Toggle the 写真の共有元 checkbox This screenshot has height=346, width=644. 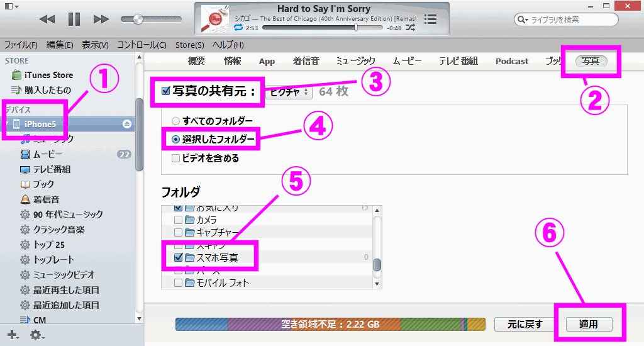(x=166, y=91)
